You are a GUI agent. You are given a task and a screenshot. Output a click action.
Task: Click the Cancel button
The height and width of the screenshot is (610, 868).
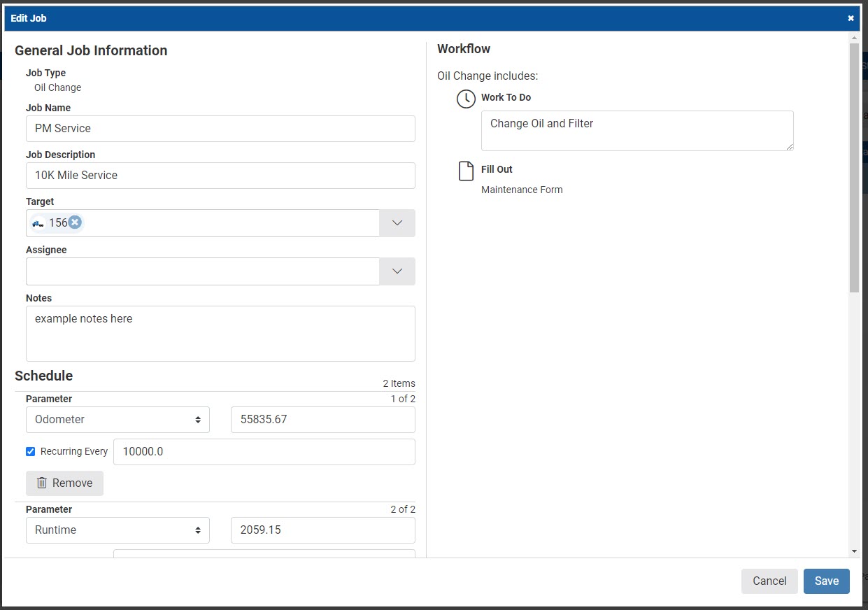point(769,581)
